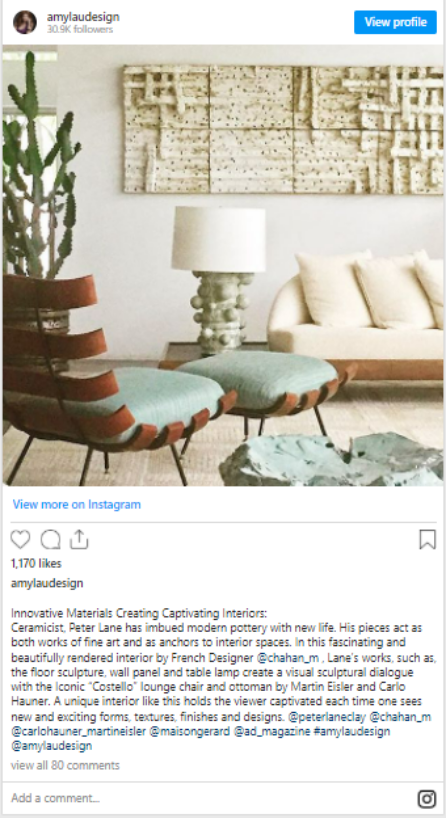This screenshot has width=446, height=818.
Task: Open the @maisongerard mention
Action: coord(190,732)
